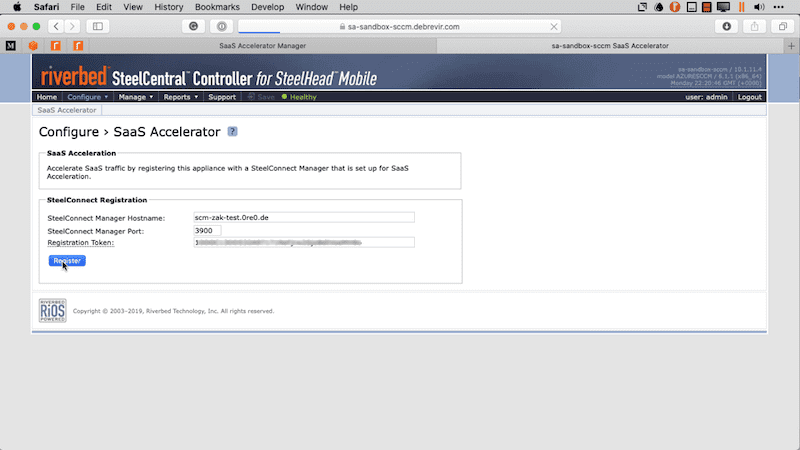The image size is (800, 450).
Task: Open the three dots menu bar extra
Action: tap(779, 7)
